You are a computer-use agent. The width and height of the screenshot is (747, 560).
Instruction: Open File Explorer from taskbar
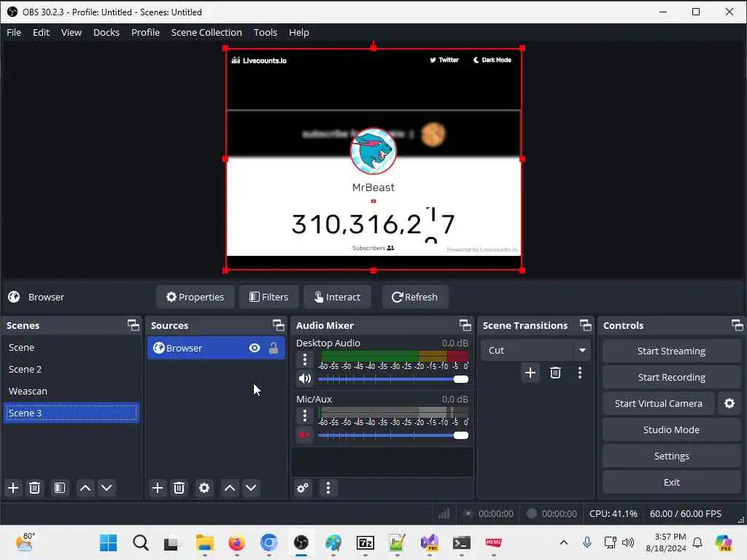click(205, 542)
